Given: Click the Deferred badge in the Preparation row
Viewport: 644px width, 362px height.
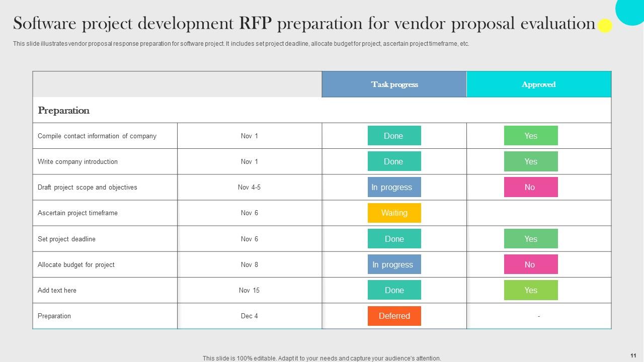Looking at the screenshot, I should (394, 316).
